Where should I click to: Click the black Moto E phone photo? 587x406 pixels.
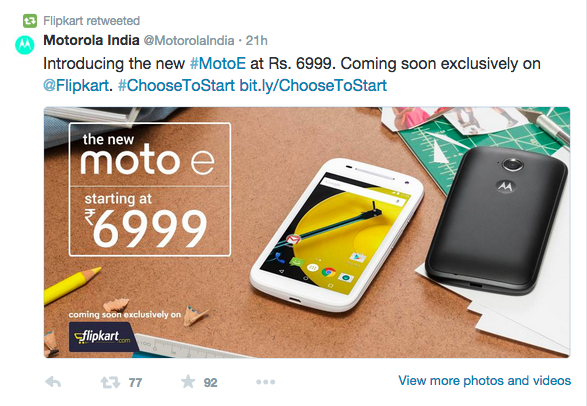496,219
